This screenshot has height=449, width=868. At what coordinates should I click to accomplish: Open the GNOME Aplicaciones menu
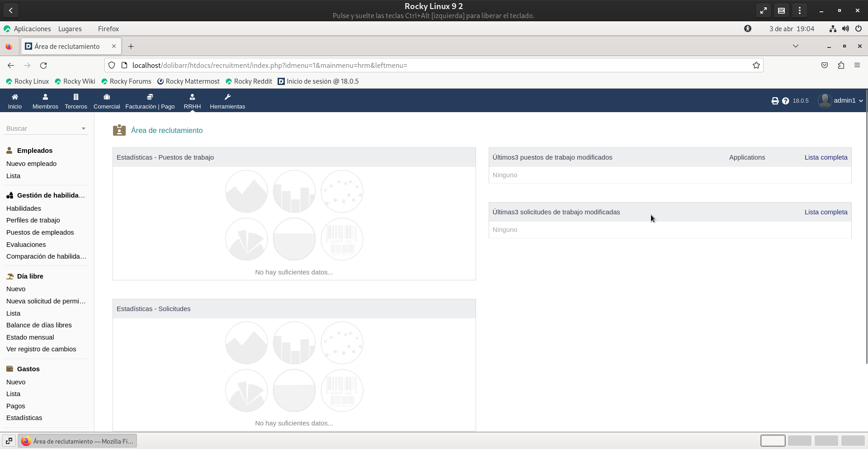pos(32,28)
